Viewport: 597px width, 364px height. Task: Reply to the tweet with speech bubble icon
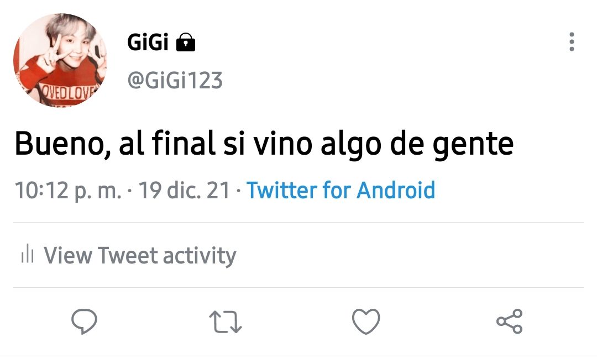coord(84,321)
